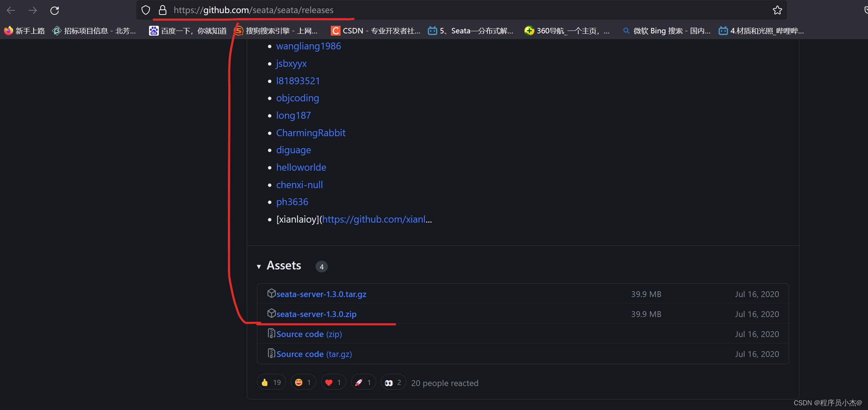This screenshot has width=868, height=410.
Task: Open CharmingRabbit contributor profile
Action: (x=311, y=133)
